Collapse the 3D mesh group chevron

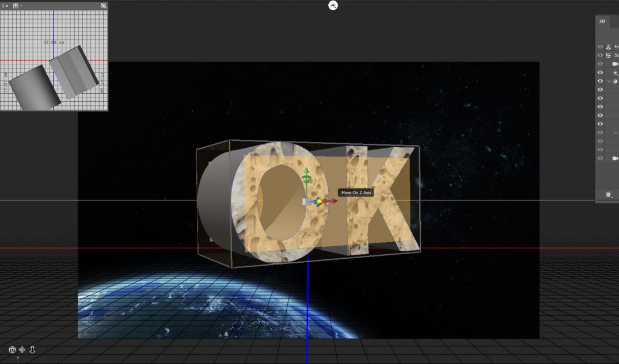click(x=609, y=81)
